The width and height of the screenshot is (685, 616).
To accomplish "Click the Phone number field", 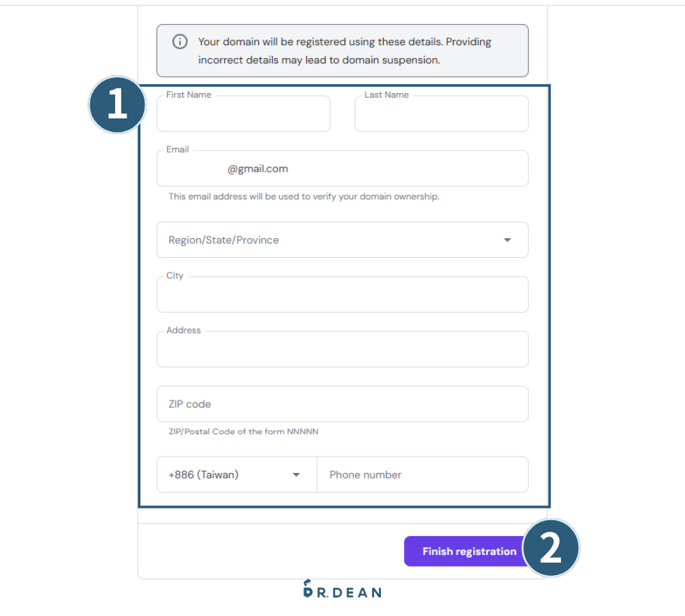I will click(422, 475).
